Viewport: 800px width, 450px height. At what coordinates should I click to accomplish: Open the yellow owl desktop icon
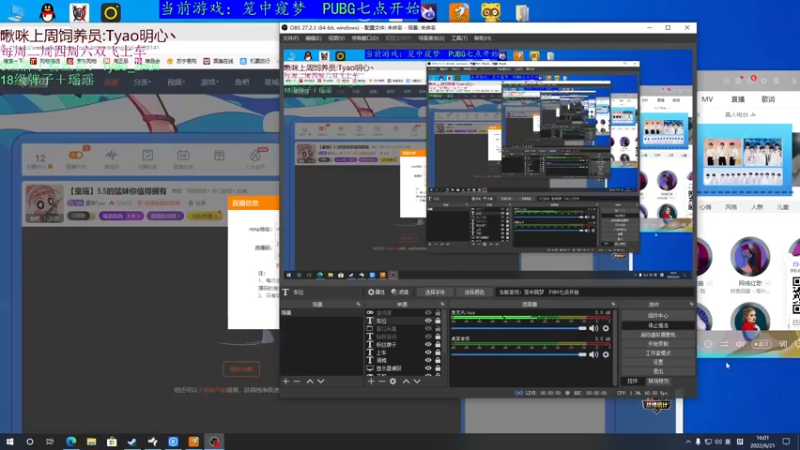(x=491, y=12)
